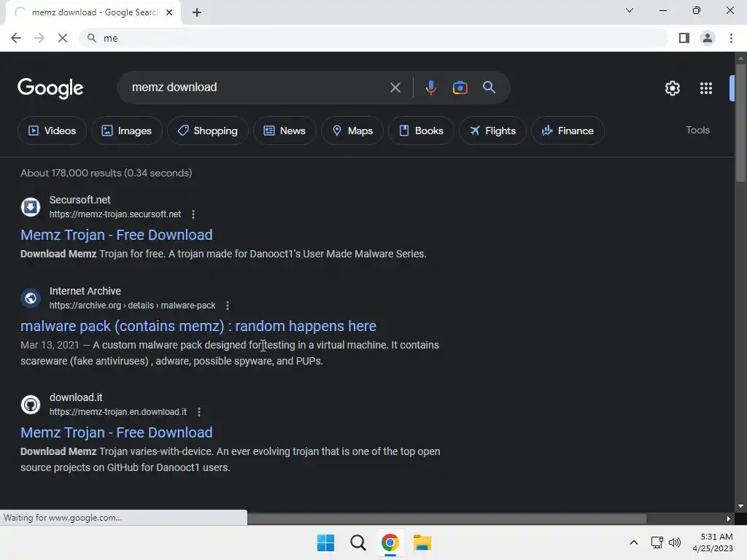The width and height of the screenshot is (747, 560).
Task: Open Windows taskbar search
Action: [357, 542]
